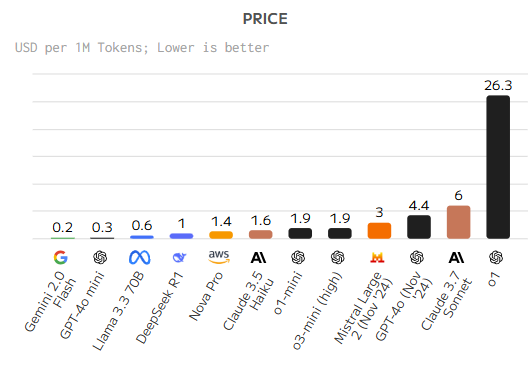Click the OpenAI logo above o1

[496, 258]
